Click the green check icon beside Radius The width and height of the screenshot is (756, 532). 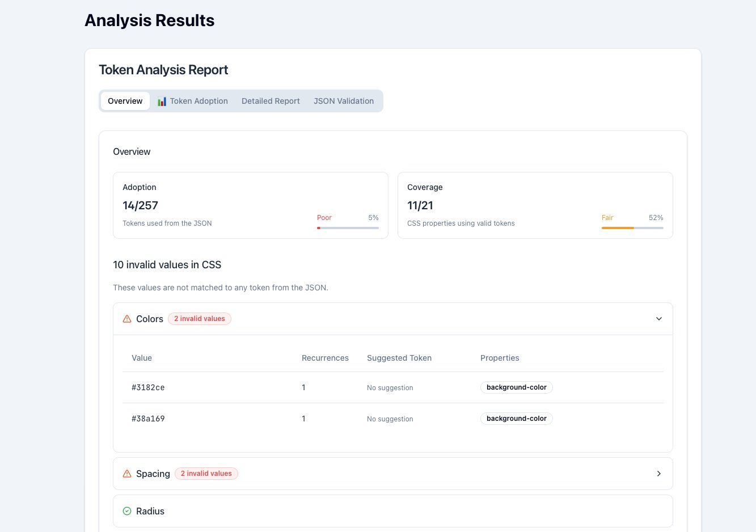click(127, 511)
